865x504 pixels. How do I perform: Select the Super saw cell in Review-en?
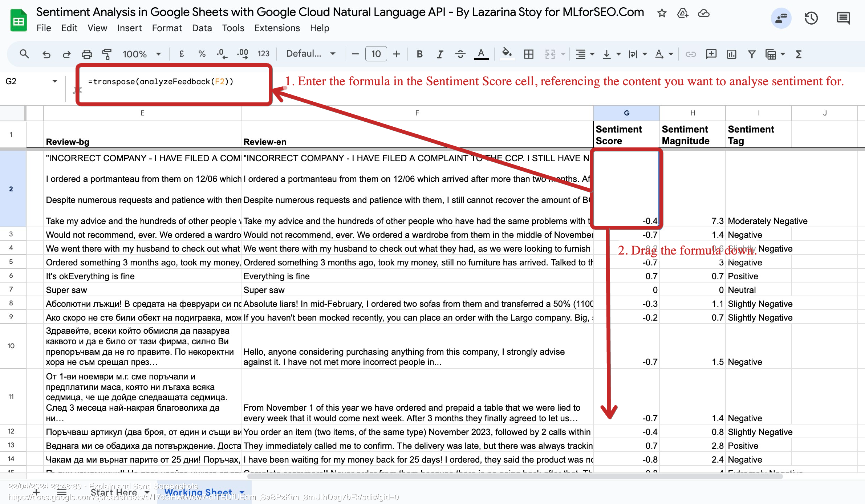coord(417,290)
